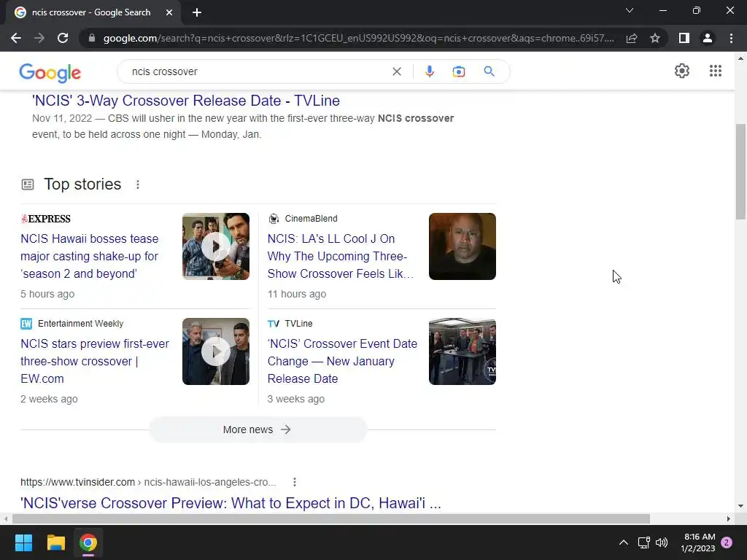Open Chrome side panel
Screen dimensions: 747x560
point(684,38)
